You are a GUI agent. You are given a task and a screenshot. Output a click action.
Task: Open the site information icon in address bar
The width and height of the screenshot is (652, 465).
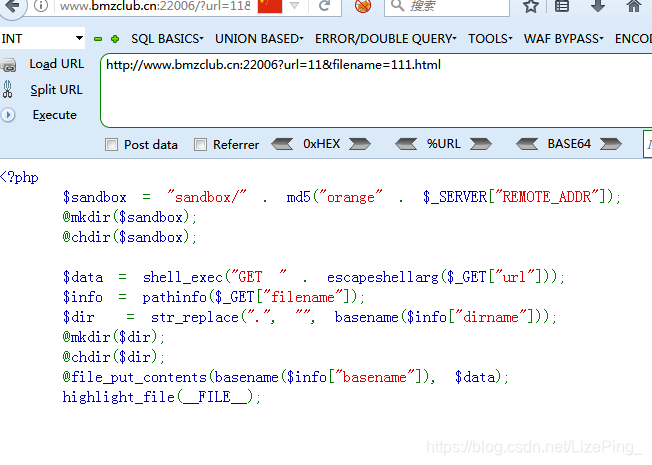pos(40,6)
